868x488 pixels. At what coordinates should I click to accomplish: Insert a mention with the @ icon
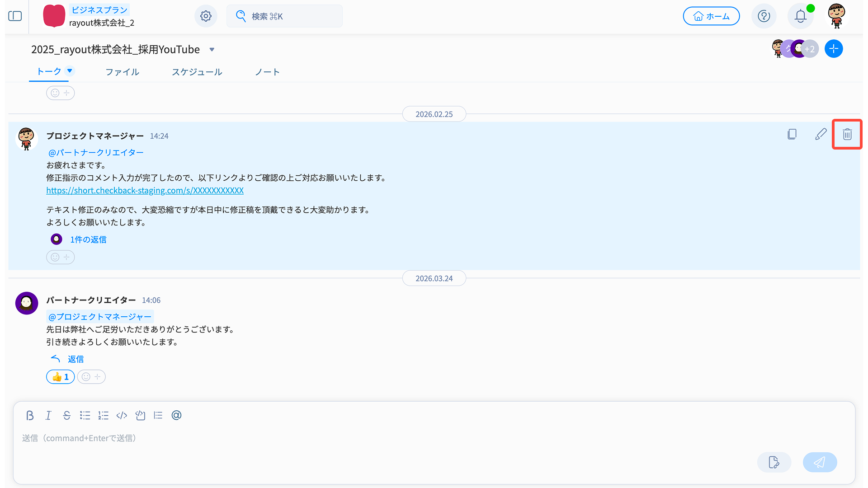[176, 415]
